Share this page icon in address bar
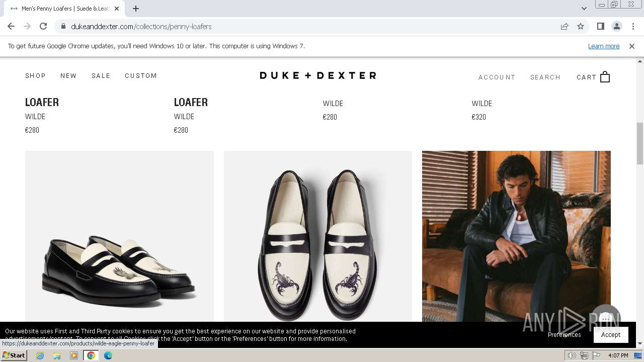The image size is (644, 362). click(565, 26)
